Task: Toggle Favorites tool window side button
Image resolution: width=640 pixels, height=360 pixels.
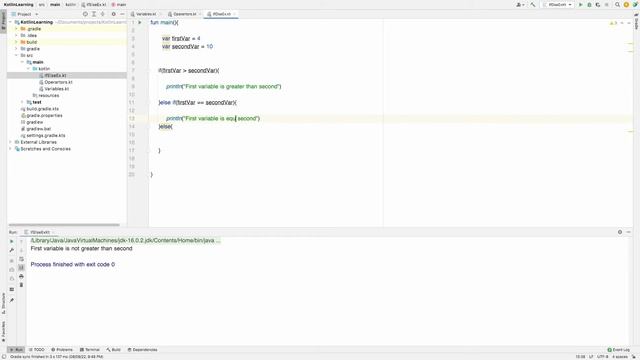Action: pyautogui.click(x=3, y=332)
